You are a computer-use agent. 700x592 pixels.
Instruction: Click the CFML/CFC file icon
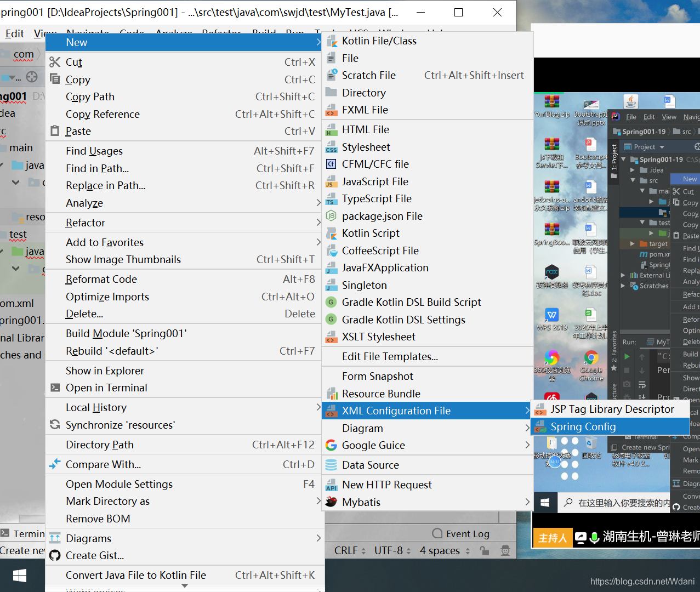331,164
